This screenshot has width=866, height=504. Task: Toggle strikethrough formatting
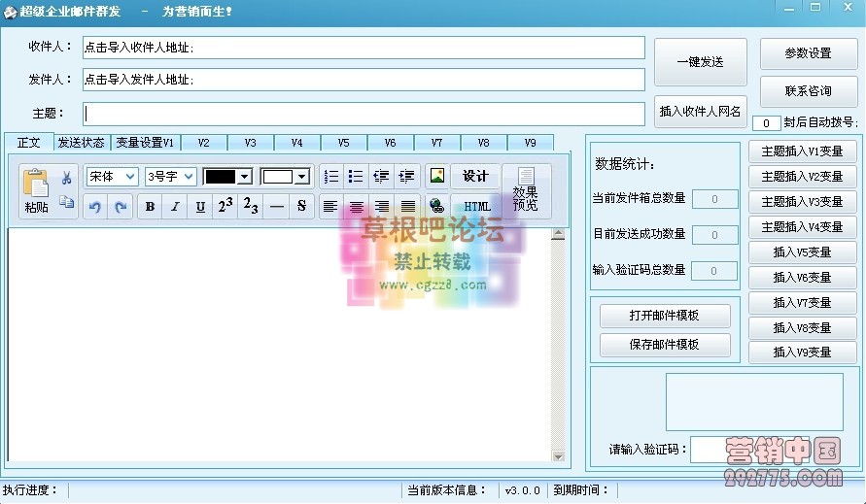click(x=301, y=206)
